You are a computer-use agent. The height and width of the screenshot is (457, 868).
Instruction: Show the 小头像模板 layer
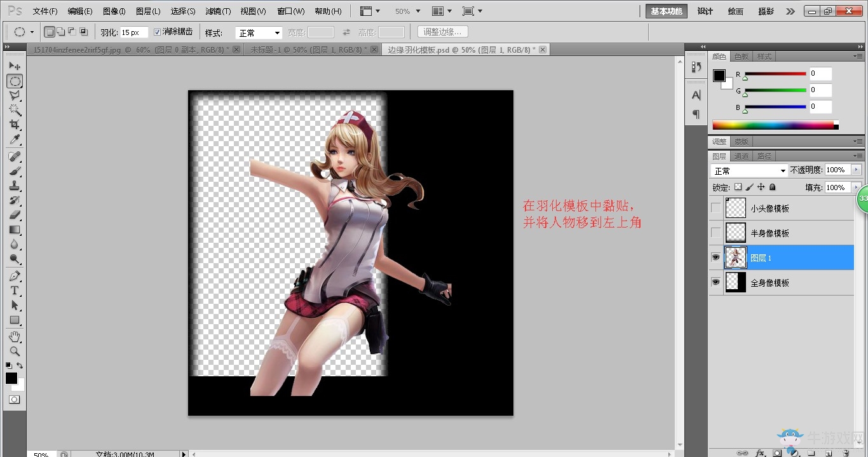tap(716, 208)
